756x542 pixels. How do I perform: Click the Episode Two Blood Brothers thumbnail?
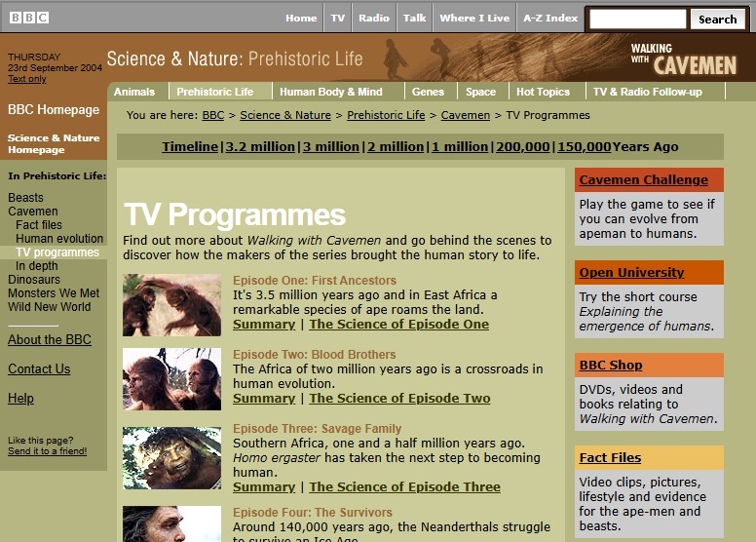[x=171, y=379]
